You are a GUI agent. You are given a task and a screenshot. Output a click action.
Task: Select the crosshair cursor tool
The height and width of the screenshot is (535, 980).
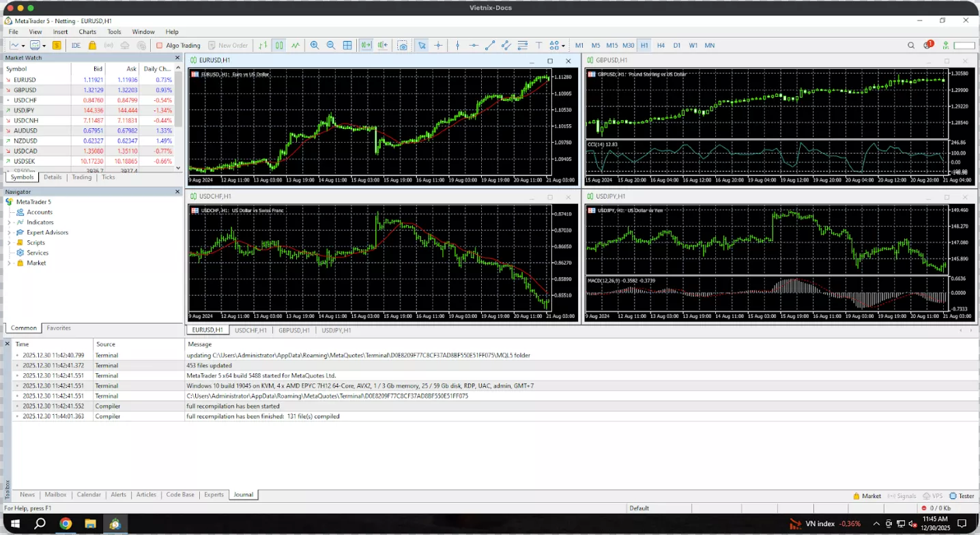point(438,46)
